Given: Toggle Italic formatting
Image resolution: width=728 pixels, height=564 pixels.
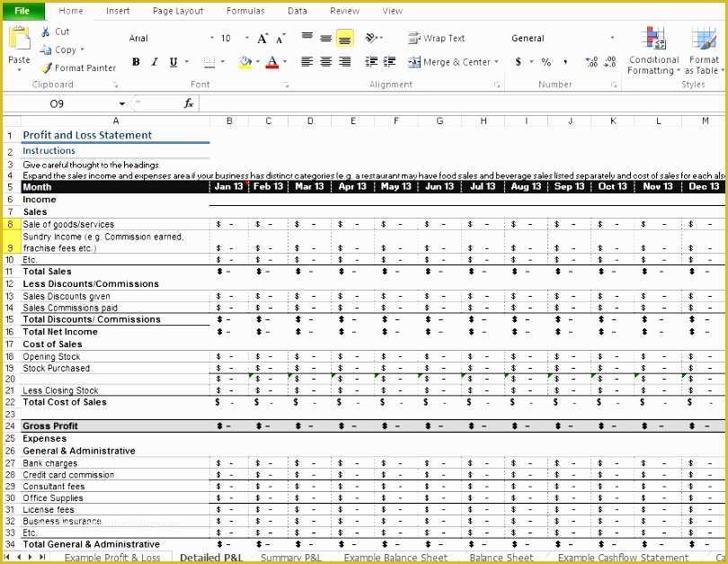Looking at the screenshot, I should point(155,62).
